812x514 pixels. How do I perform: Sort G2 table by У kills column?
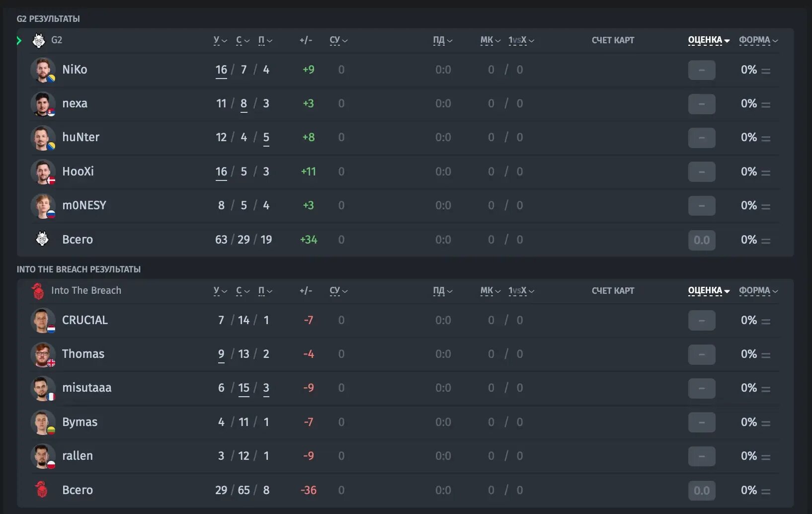point(220,40)
